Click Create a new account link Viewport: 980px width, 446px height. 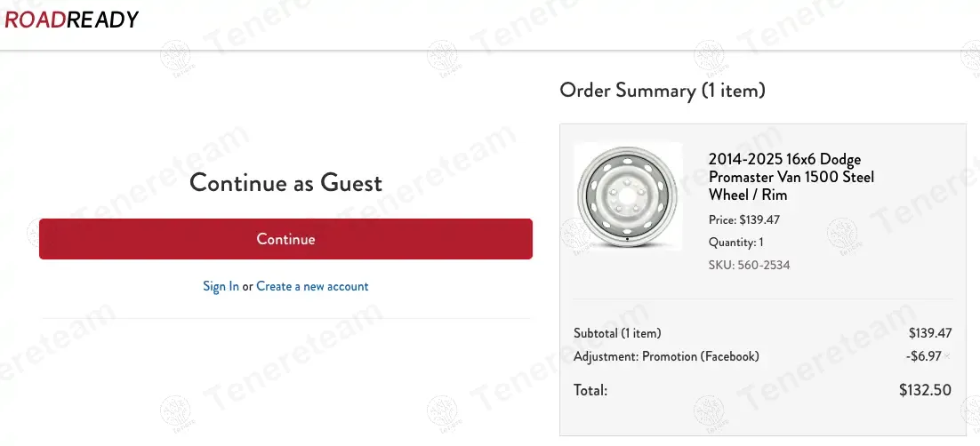click(x=312, y=286)
